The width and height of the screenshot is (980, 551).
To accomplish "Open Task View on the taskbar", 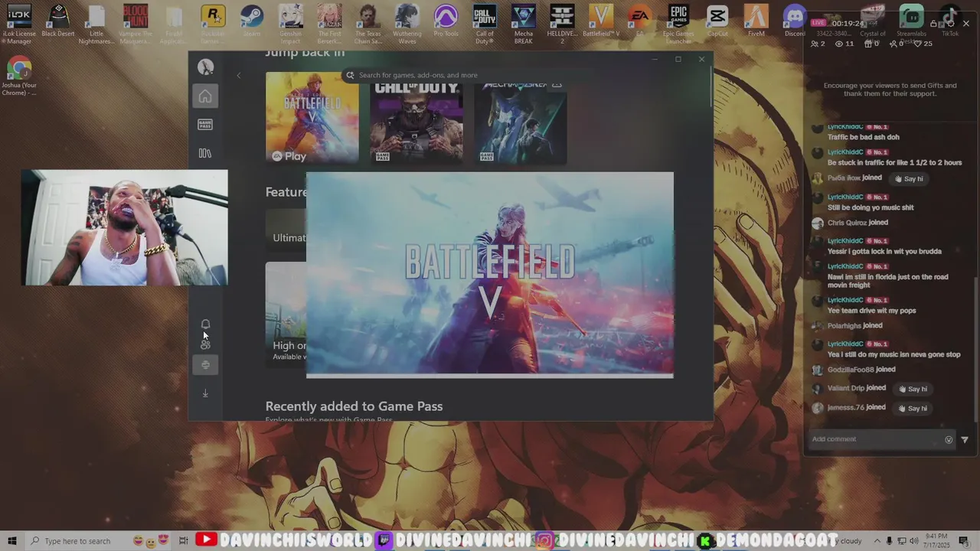I will coord(183,541).
